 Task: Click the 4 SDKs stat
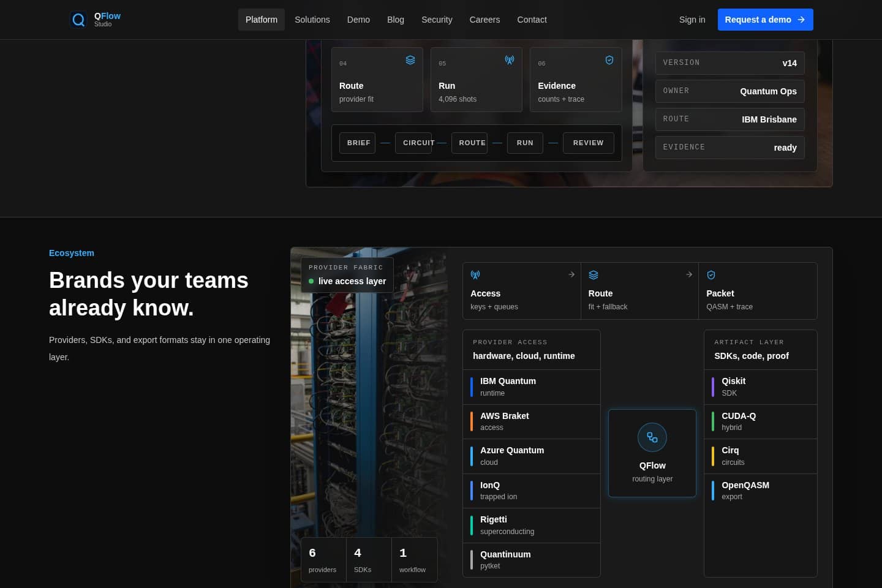point(369,560)
